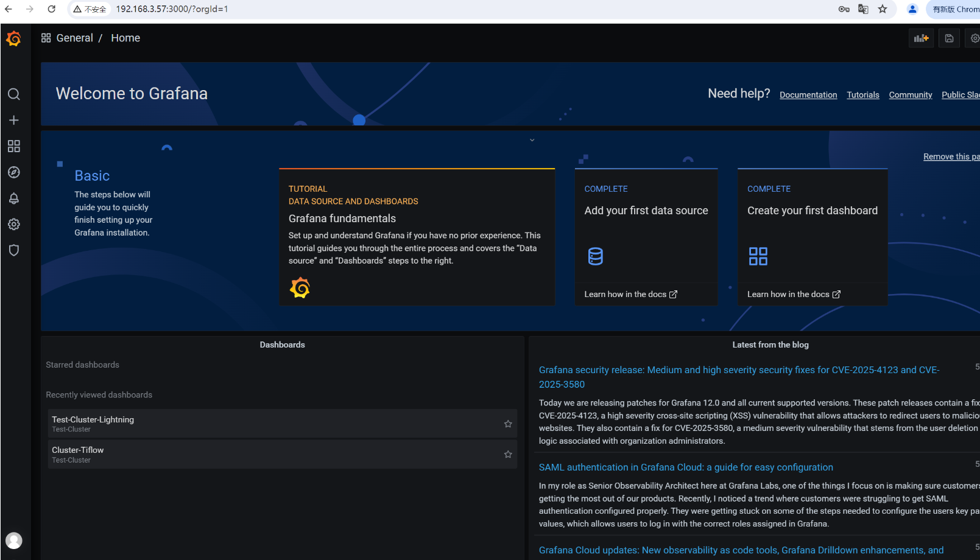Reload the page with browser refresh

click(52, 9)
